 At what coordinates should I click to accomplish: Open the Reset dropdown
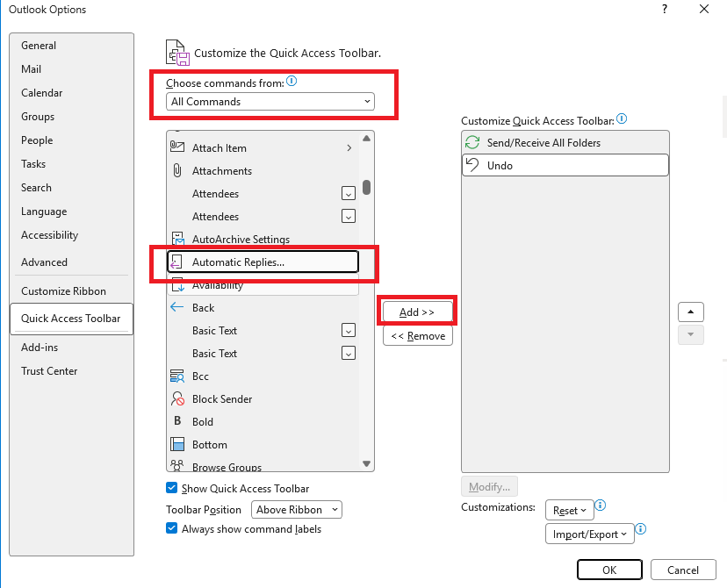click(x=569, y=510)
